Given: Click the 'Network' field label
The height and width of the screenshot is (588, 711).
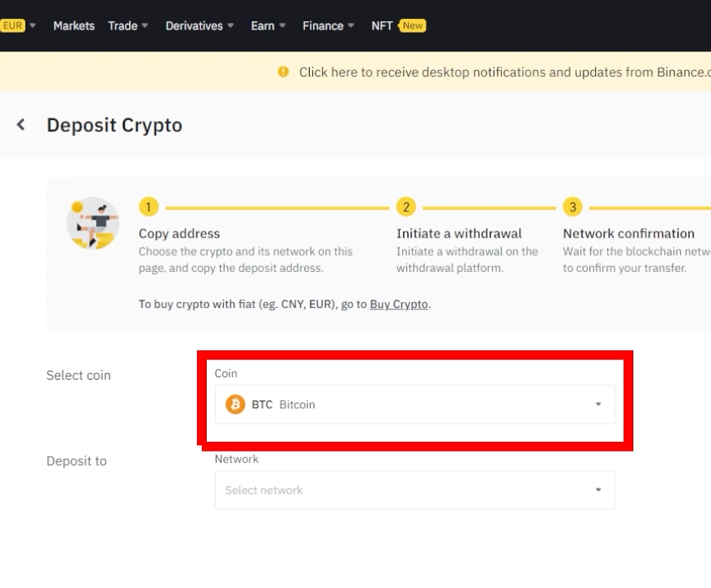Looking at the screenshot, I should click(x=237, y=459).
